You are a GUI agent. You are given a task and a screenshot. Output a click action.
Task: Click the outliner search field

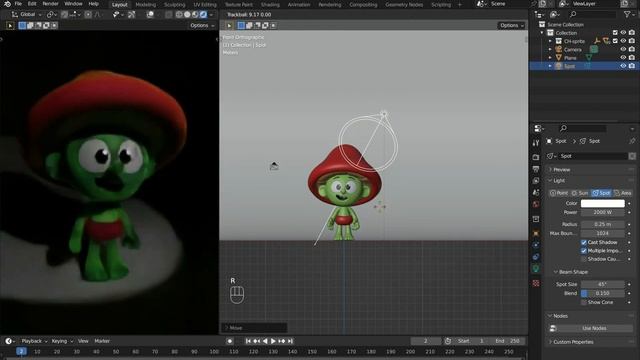[x=593, y=14]
